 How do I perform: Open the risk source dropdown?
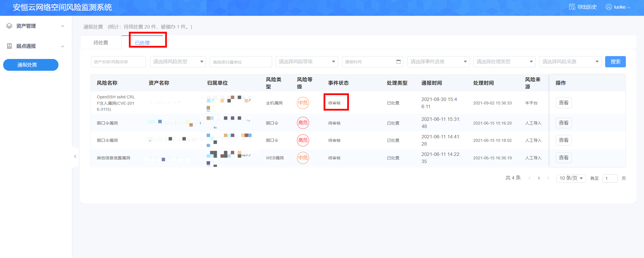point(570,62)
